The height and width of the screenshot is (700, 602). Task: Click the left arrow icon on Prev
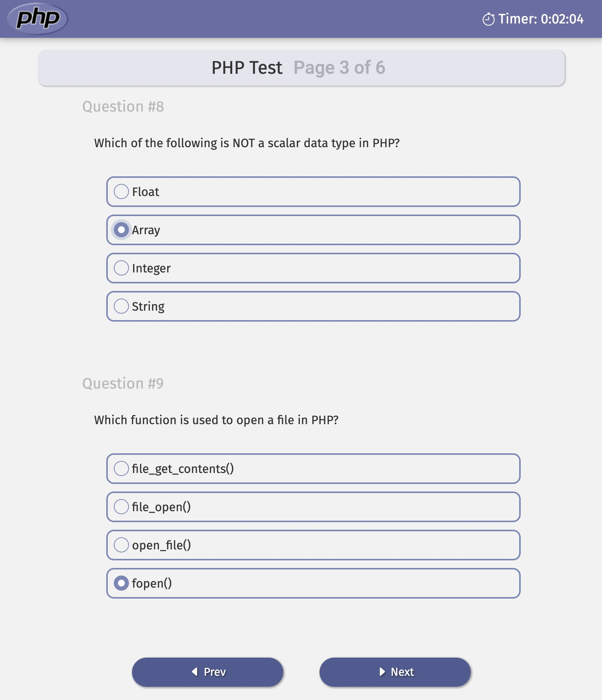(195, 672)
